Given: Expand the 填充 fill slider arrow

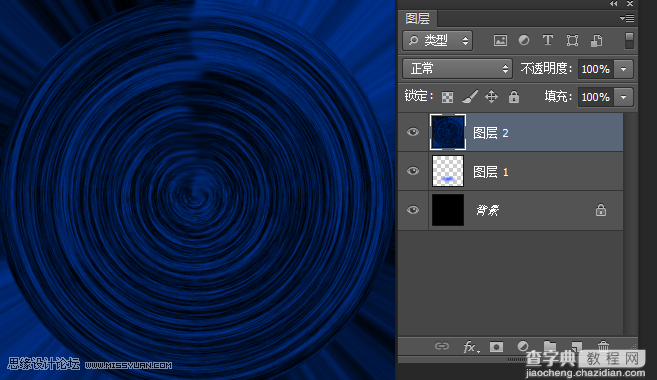Looking at the screenshot, I should pos(623,97).
